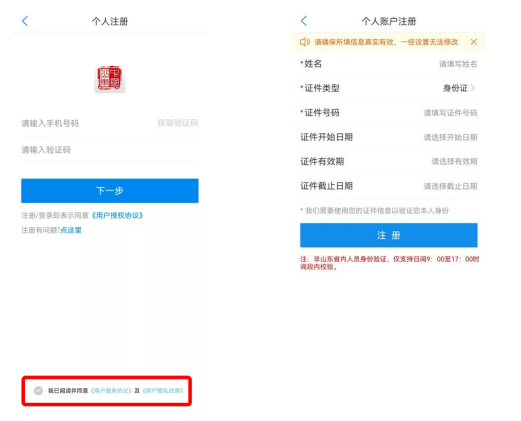
Task: Go back from the 个人账户注册 screen
Action: tap(304, 21)
